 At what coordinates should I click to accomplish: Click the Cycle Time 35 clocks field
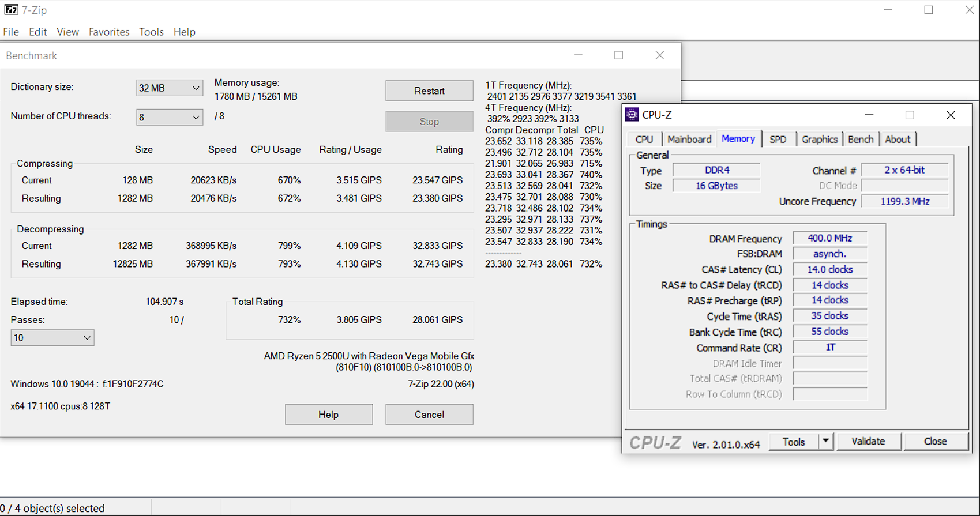[x=830, y=316]
